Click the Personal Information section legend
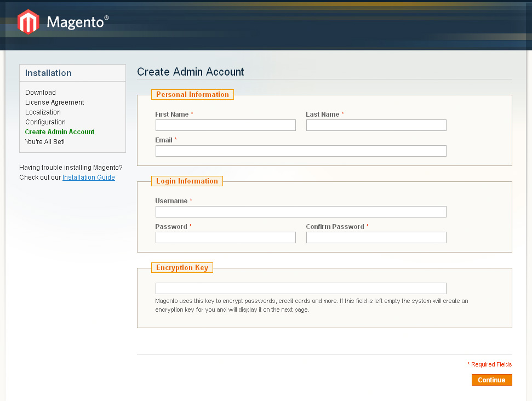The width and height of the screenshot is (532, 401). point(192,94)
